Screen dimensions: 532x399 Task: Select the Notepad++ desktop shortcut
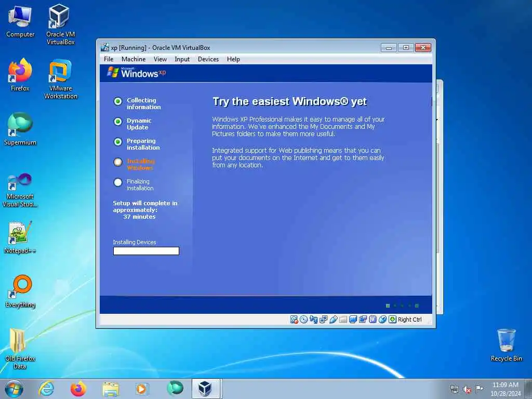(x=20, y=237)
